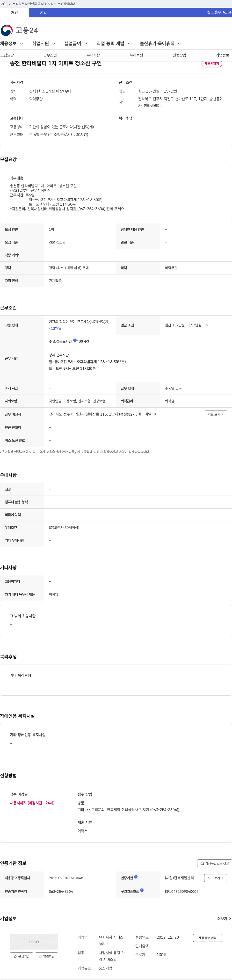Image resolution: width=232 pixels, height=980 pixels.
Task: Click the 채용시까지 status badge
Action: tap(212, 64)
